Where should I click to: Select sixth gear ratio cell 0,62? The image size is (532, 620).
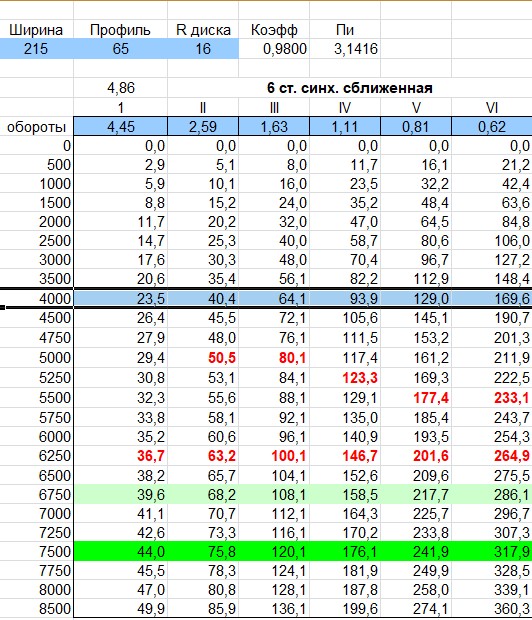(492, 127)
